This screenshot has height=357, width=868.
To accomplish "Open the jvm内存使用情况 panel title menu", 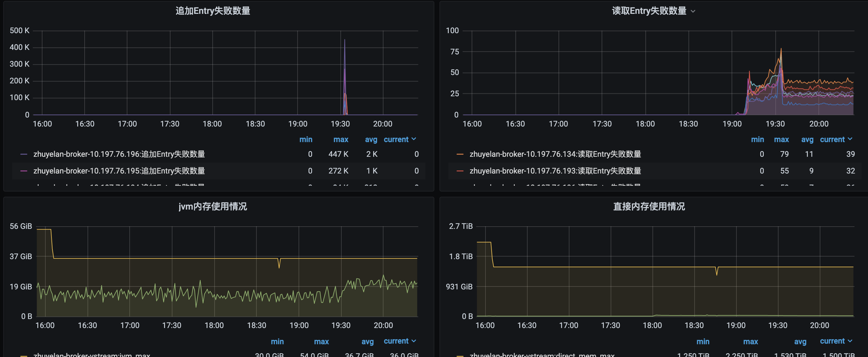I will [x=213, y=206].
